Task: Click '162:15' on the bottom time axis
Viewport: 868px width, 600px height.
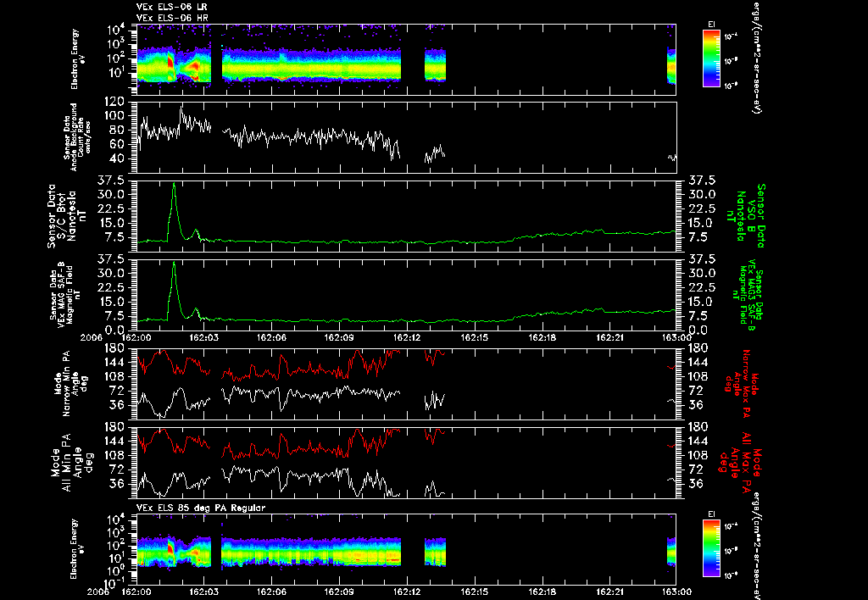Action: [475, 592]
